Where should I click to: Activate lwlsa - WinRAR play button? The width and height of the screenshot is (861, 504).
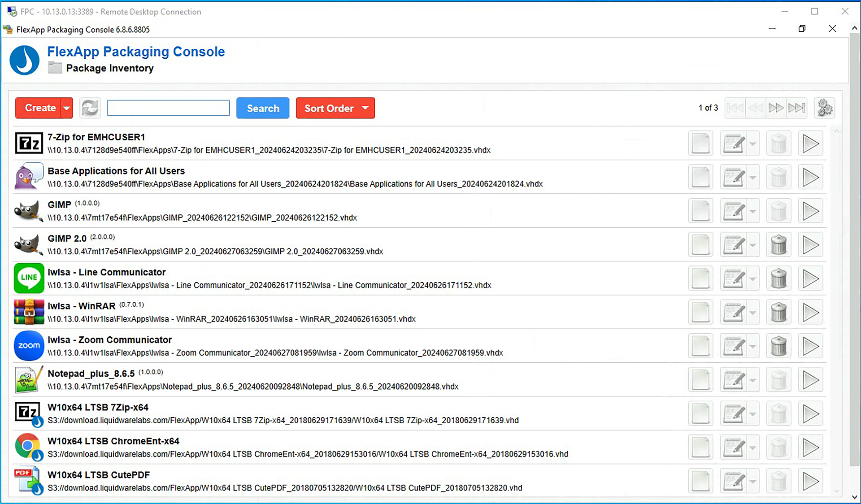pos(810,313)
